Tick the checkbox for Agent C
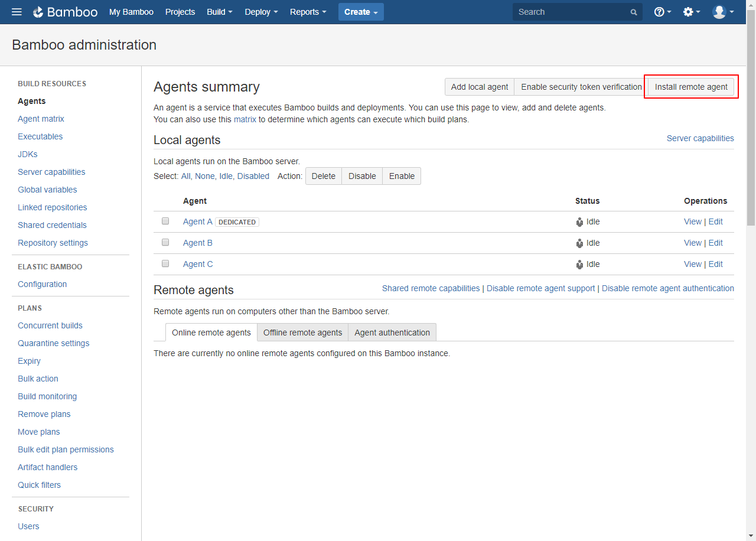The image size is (756, 541). coord(165,263)
